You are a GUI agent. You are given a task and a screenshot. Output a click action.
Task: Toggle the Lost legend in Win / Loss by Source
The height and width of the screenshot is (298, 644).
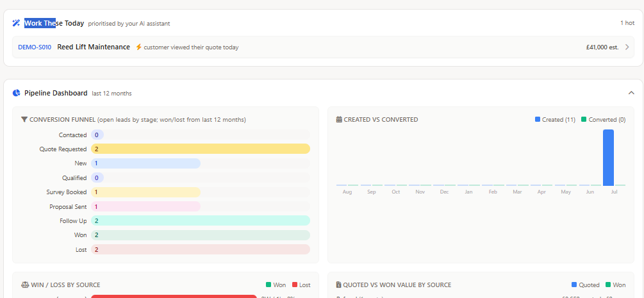click(295, 285)
